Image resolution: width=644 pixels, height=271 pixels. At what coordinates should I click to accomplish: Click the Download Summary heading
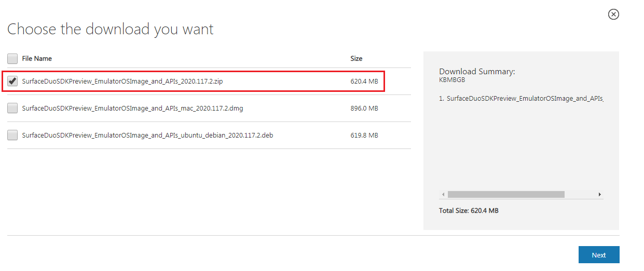point(477,72)
